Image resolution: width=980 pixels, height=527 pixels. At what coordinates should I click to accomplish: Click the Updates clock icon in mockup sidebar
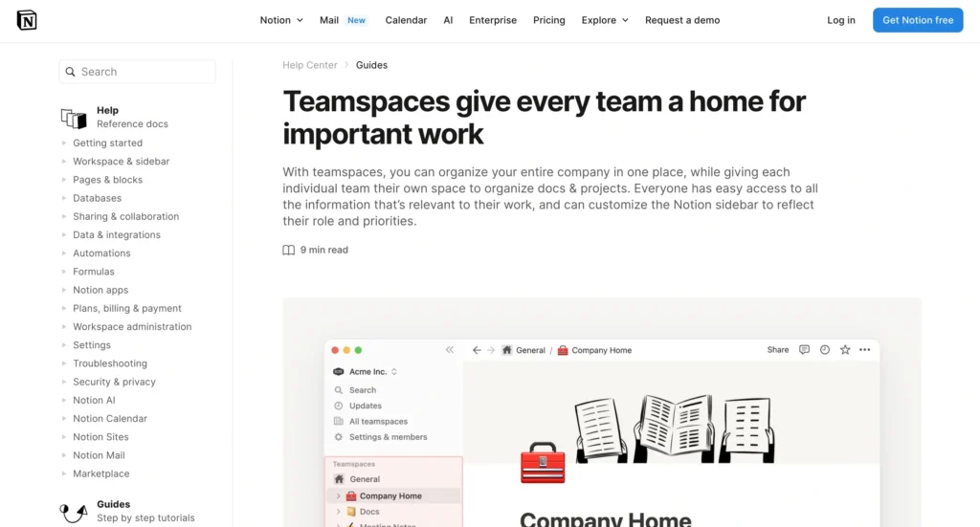click(x=339, y=406)
